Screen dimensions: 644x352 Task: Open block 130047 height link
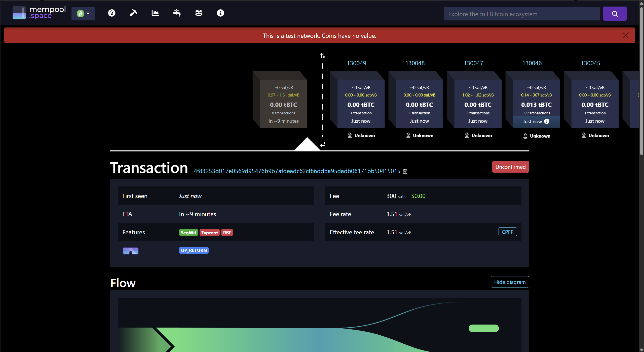473,63
